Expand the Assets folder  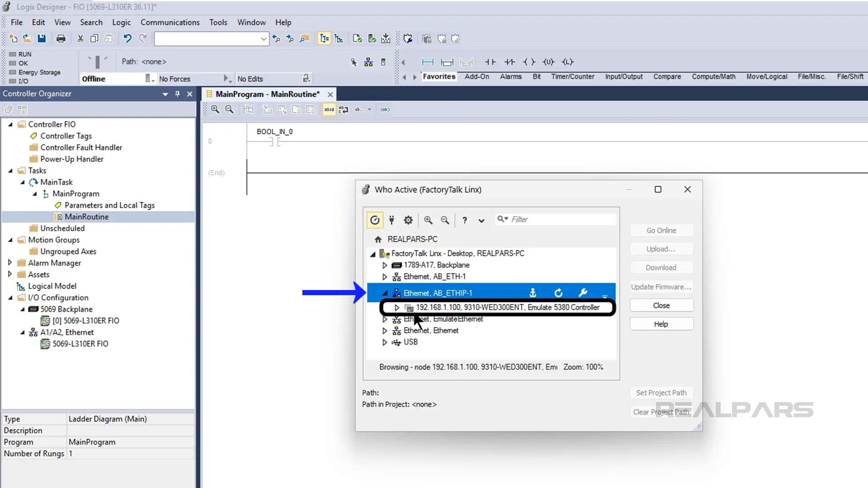click(x=10, y=274)
